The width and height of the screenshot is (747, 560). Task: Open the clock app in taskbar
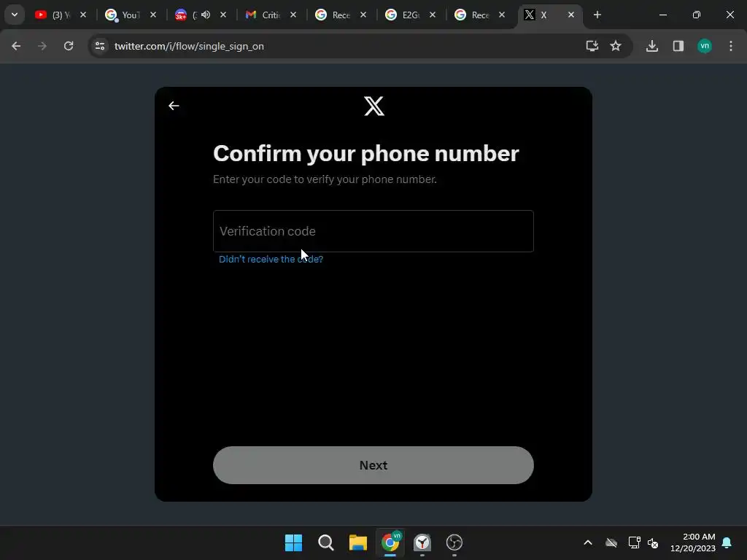click(x=422, y=542)
